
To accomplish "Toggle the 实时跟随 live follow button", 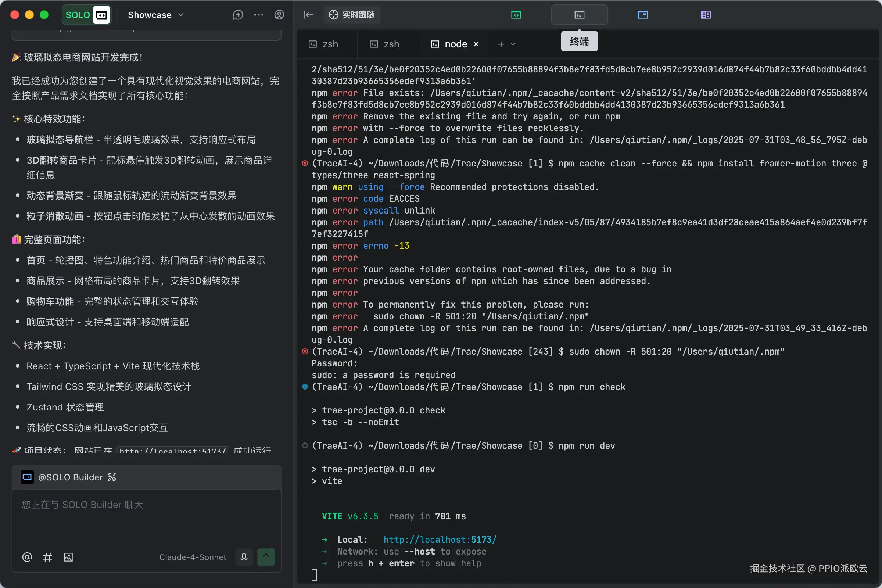I will pyautogui.click(x=352, y=15).
